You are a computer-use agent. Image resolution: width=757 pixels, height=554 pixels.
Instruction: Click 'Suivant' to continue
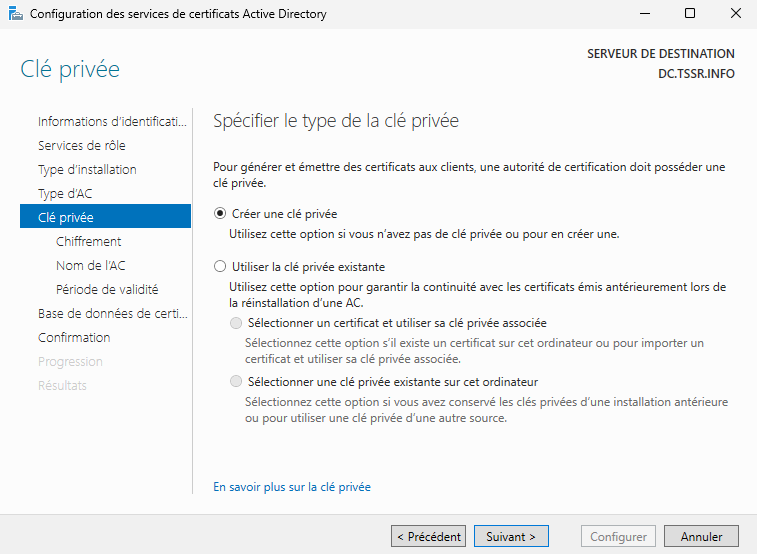[511, 537]
